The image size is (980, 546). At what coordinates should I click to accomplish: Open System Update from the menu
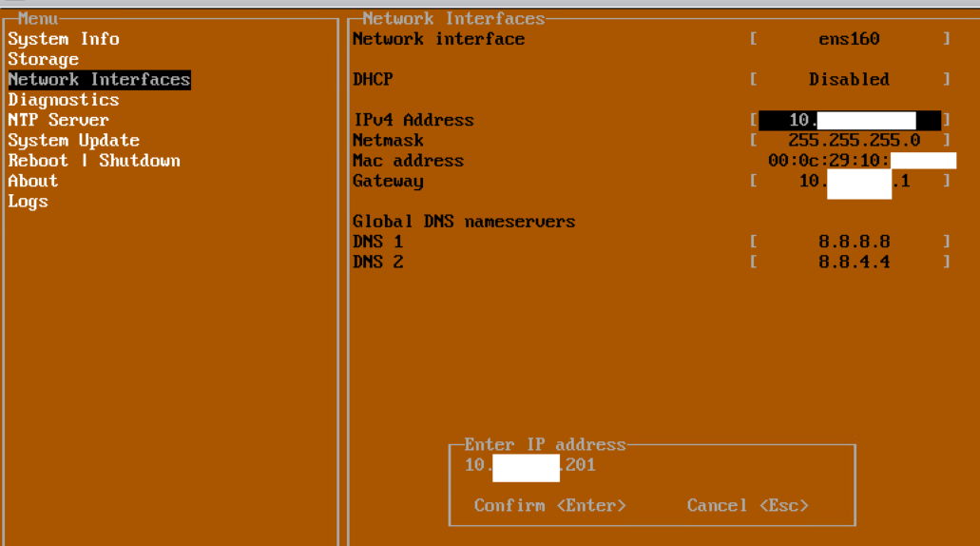tap(74, 141)
